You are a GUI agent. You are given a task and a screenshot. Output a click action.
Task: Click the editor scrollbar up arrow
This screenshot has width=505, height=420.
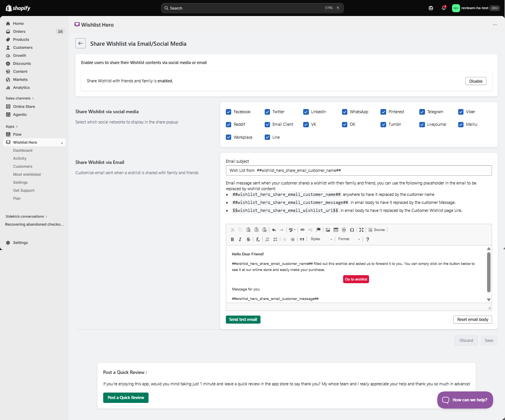(x=489, y=248)
